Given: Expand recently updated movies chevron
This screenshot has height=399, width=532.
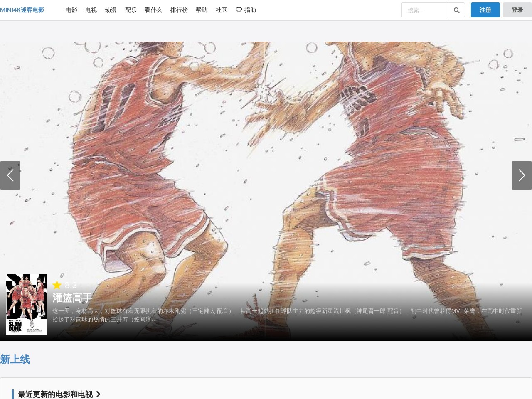Looking at the screenshot, I should click(99, 394).
